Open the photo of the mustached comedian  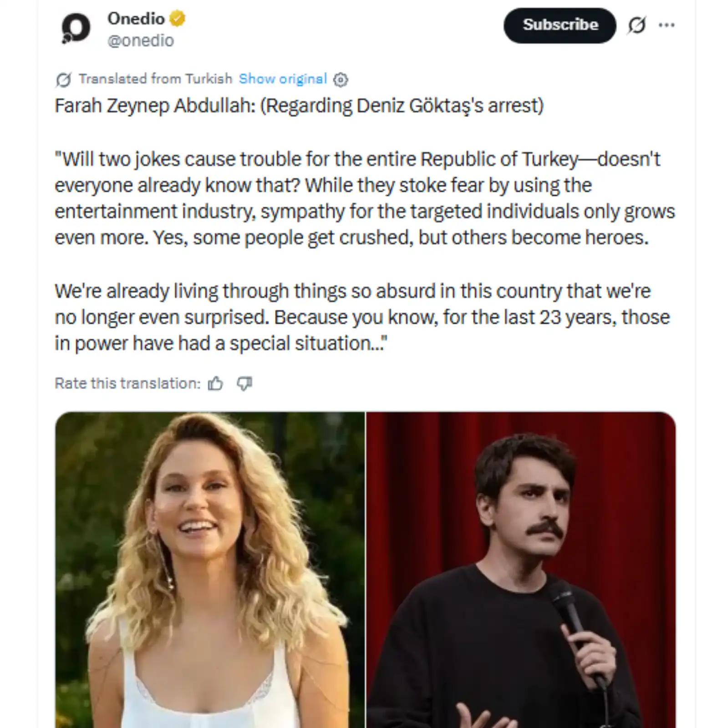pos(521,570)
